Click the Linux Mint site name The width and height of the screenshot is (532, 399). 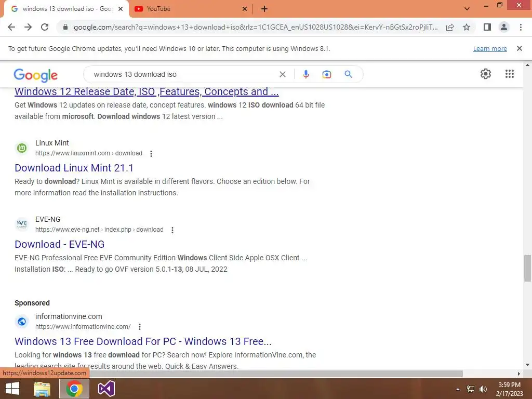52,143
